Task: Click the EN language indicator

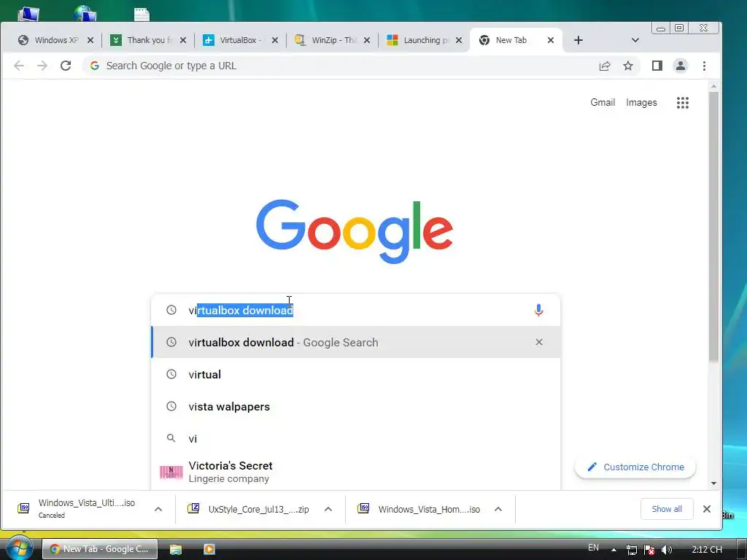Action: (593, 548)
